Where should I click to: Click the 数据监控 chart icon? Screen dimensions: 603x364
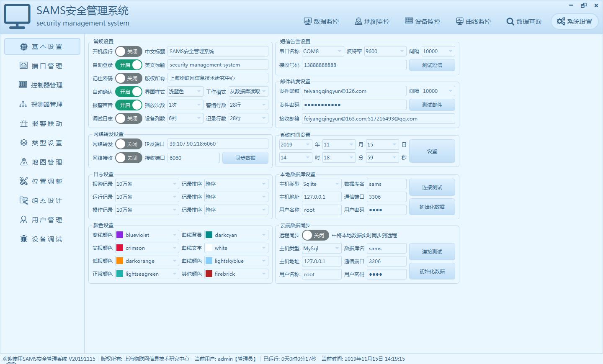(x=307, y=21)
